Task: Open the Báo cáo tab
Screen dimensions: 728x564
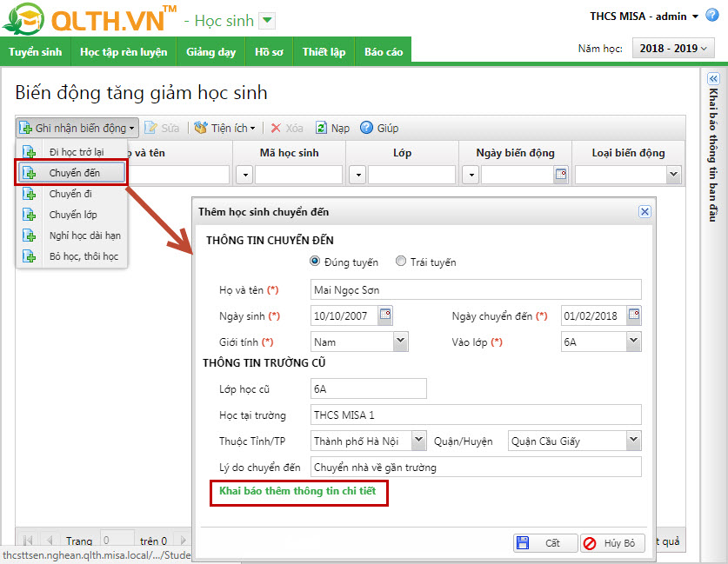Action: pyautogui.click(x=384, y=52)
